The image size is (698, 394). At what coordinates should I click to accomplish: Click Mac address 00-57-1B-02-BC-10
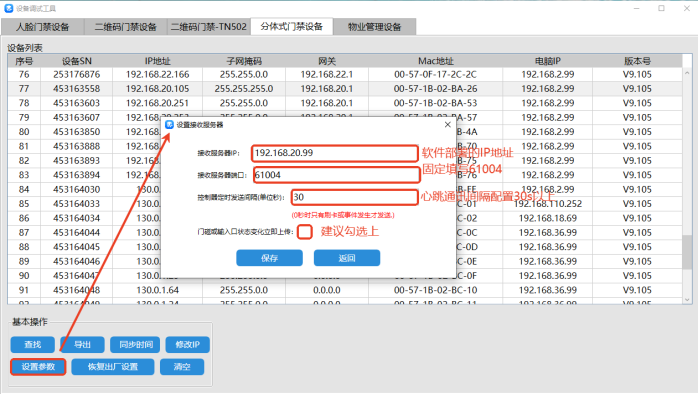click(x=435, y=290)
